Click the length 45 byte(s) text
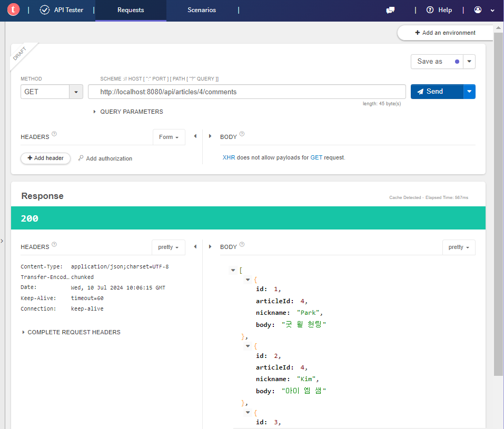The width and height of the screenshot is (504, 429). (382, 104)
